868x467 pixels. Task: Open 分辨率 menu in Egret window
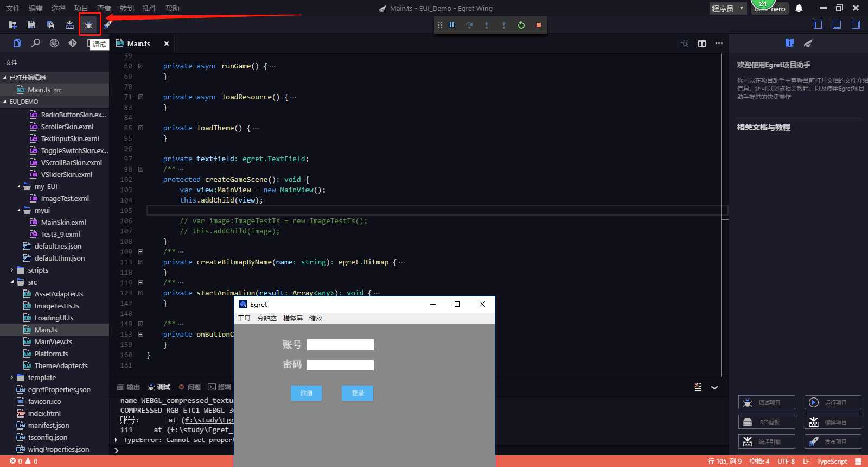267,319
